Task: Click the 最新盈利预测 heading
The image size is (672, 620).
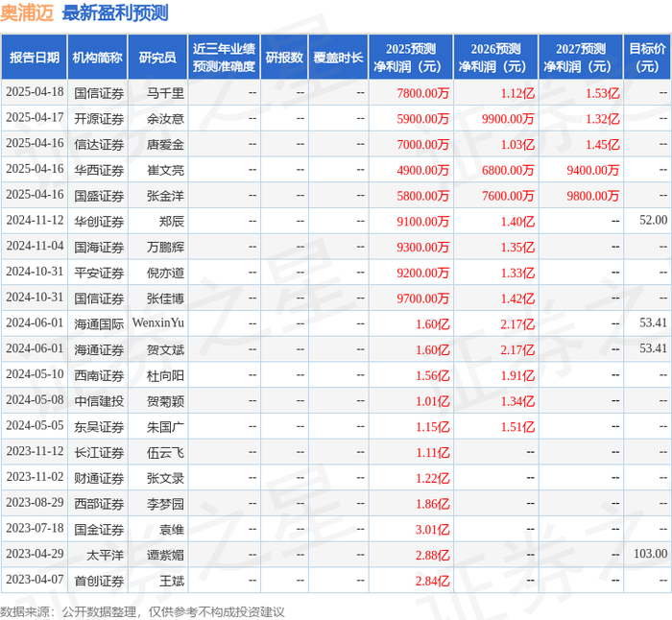Action: click(x=115, y=12)
